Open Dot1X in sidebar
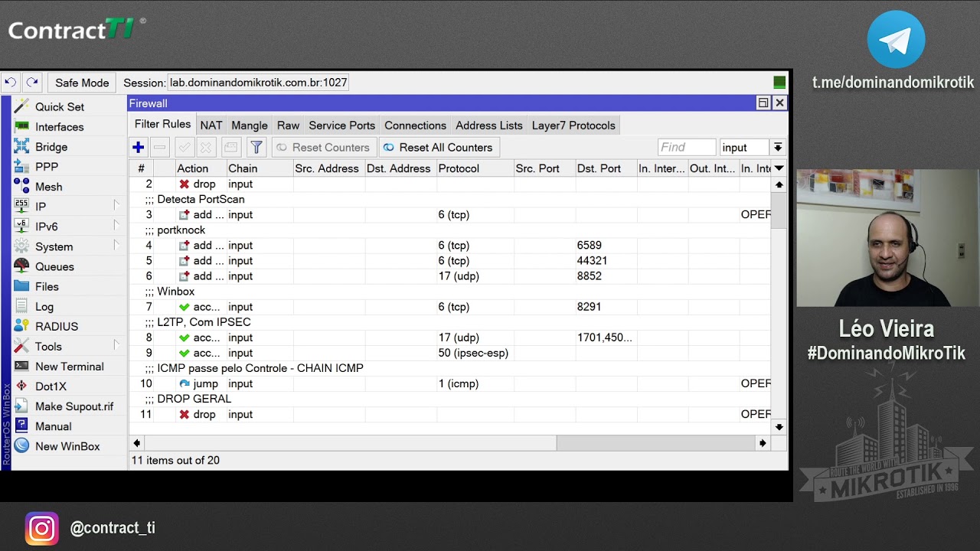 pos(51,386)
